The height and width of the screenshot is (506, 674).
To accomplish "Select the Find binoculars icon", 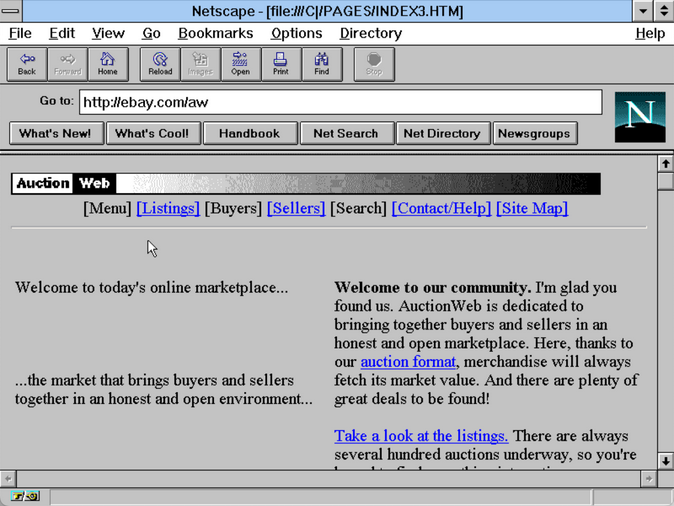I will 321,64.
